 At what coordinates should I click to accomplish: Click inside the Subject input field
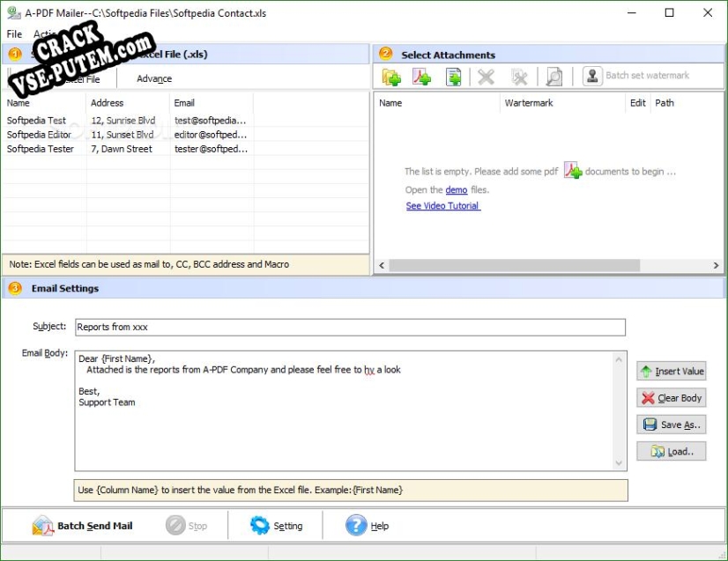pos(353,327)
